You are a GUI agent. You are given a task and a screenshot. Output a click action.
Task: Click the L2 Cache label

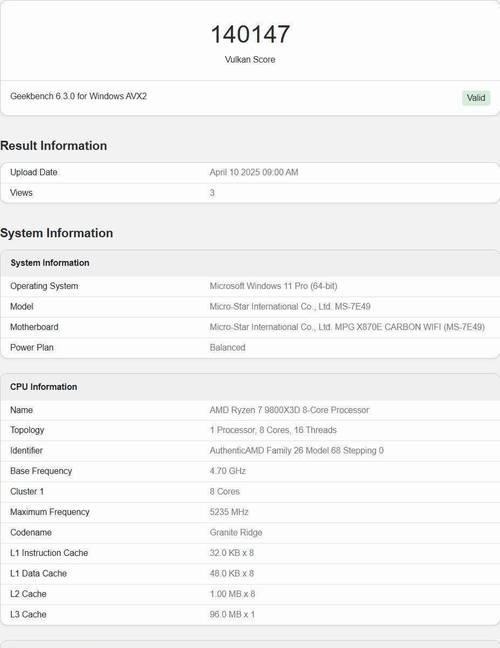pos(28,594)
